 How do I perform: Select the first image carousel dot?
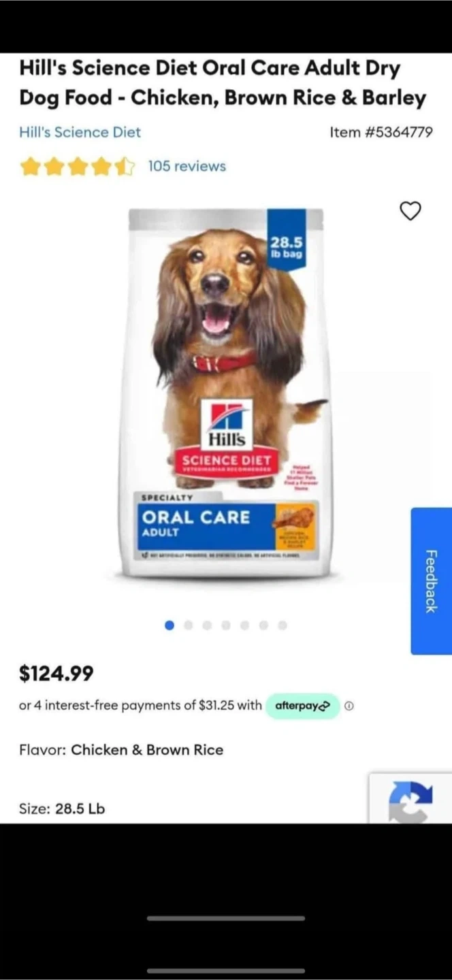(169, 625)
